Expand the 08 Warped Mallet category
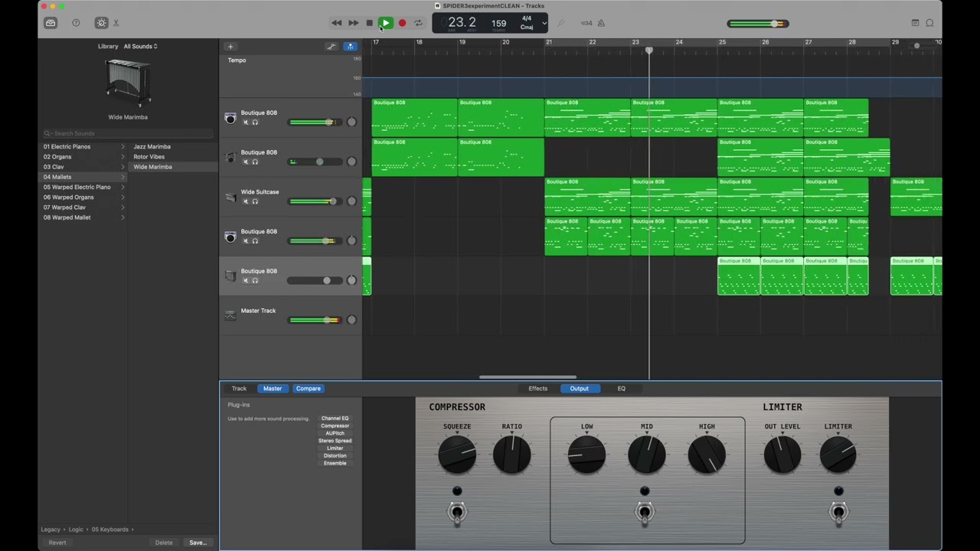The width and height of the screenshot is (980, 551). pyautogui.click(x=84, y=217)
